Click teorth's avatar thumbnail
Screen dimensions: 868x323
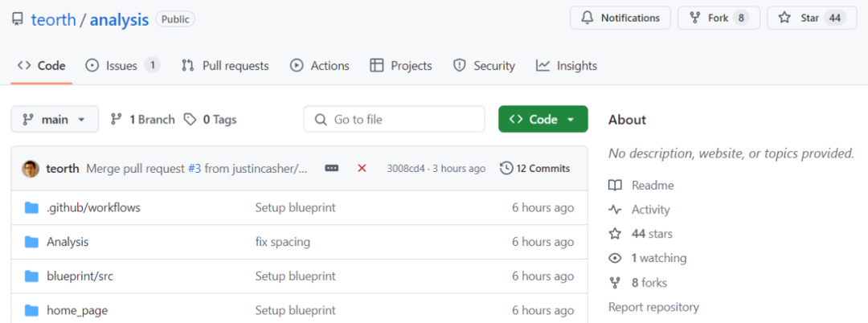tap(31, 168)
